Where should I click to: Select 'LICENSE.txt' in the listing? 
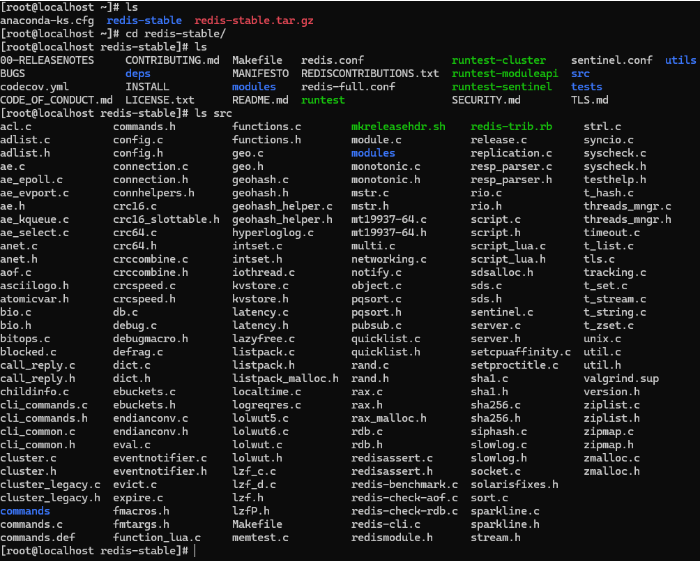159,100
